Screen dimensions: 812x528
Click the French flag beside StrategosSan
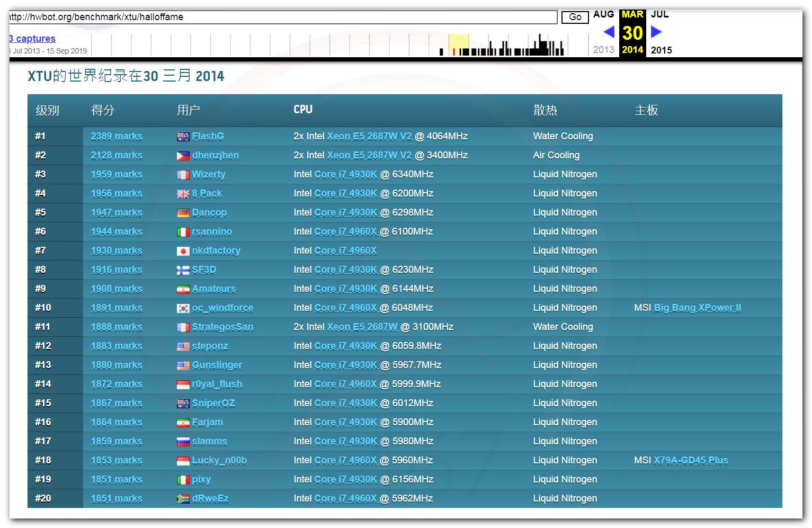183,327
